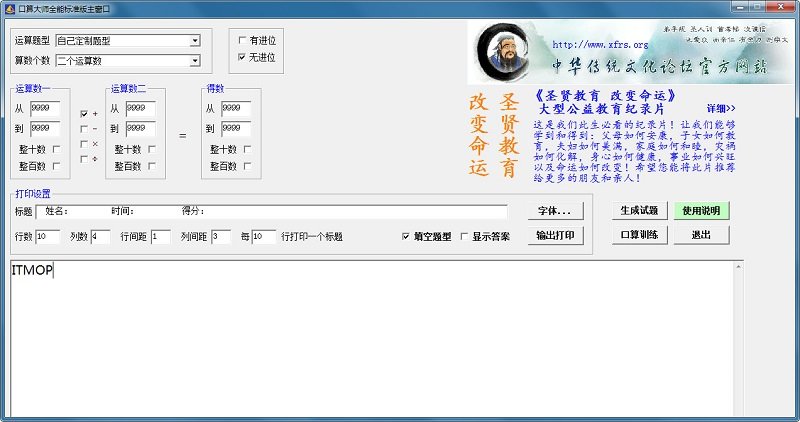Focus the 每…行打印一个标题 number field
The width and height of the screenshot is (800, 422).
coord(264,237)
